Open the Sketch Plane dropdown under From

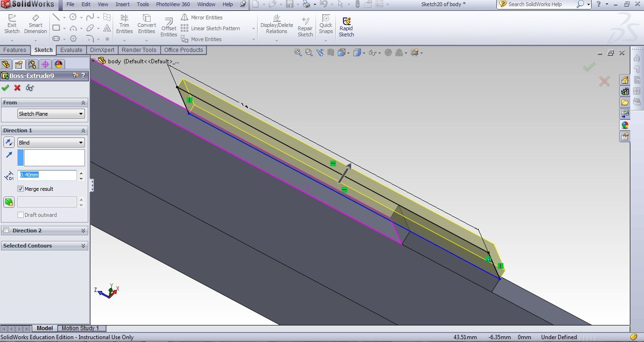tap(51, 114)
